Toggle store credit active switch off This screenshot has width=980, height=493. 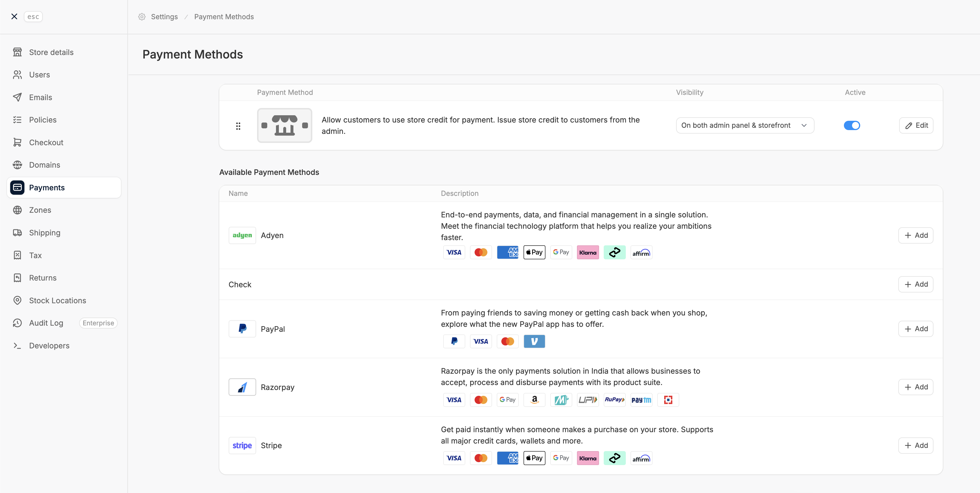(851, 125)
